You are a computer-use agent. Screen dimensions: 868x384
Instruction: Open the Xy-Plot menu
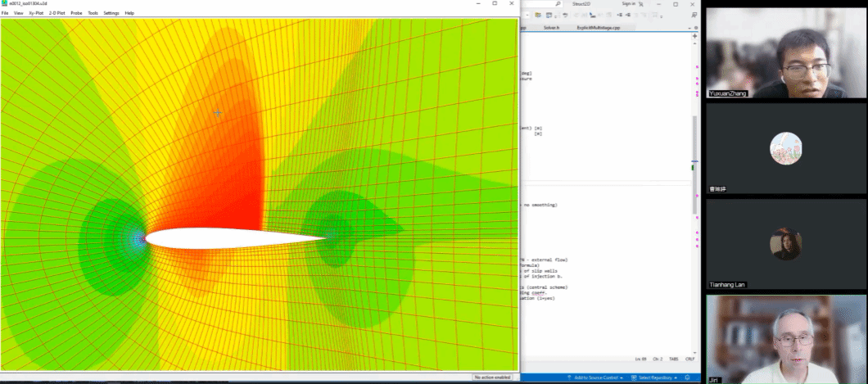36,13
